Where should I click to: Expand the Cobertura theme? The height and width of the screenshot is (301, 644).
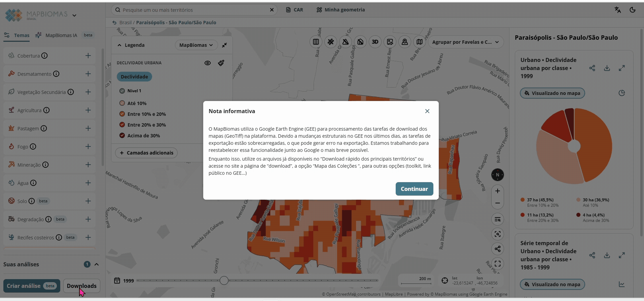(88, 56)
